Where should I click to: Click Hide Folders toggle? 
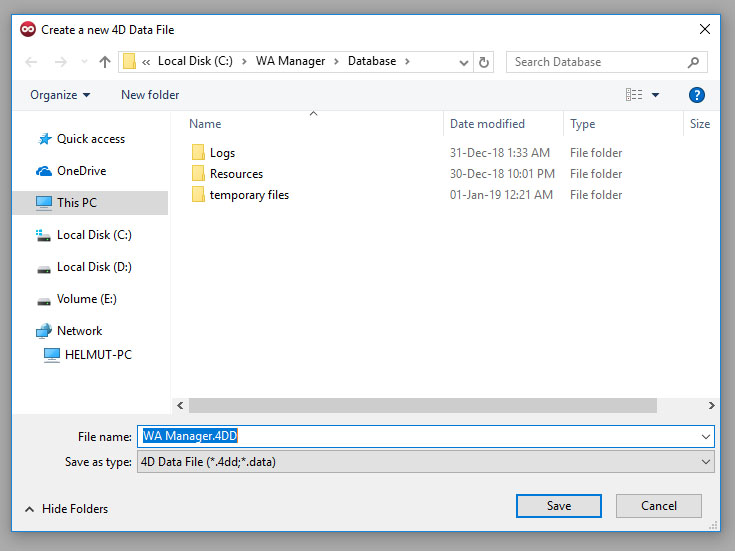tap(66, 509)
